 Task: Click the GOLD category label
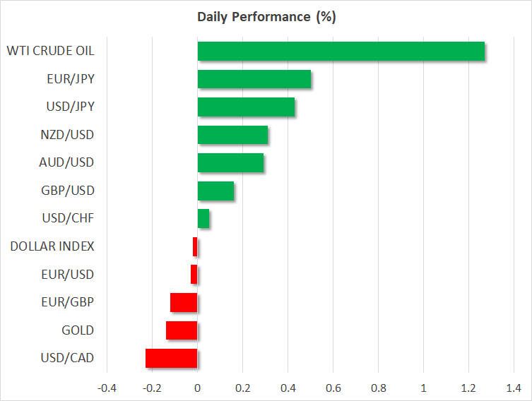click(78, 330)
